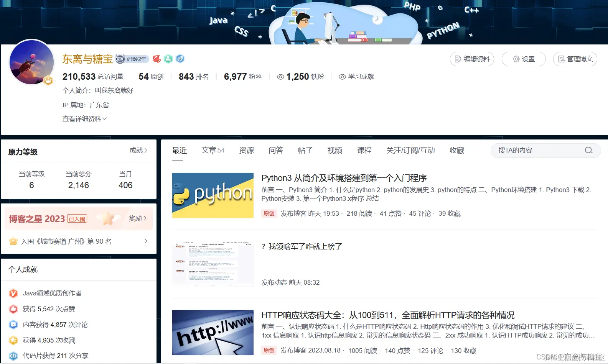Open Python3 article thumbnail image
This screenshot has width=608, height=364.
coord(213,195)
